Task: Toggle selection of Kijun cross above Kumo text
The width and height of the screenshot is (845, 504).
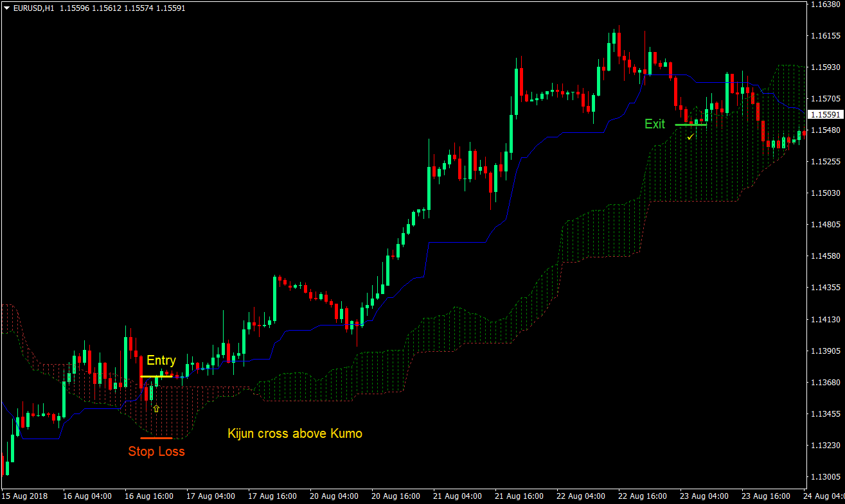Action: (296, 433)
